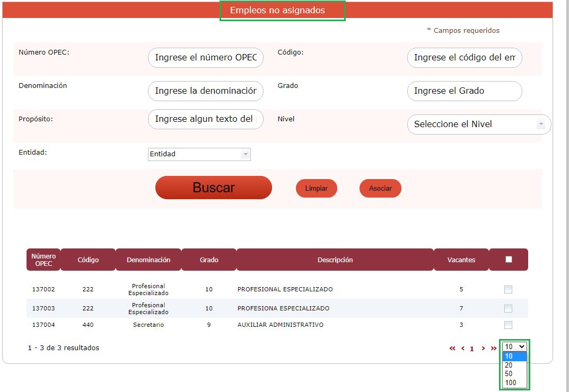Viewport: 569px width, 392px height.
Task: Expand the Entidad dropdown
Action: point(199,154)
